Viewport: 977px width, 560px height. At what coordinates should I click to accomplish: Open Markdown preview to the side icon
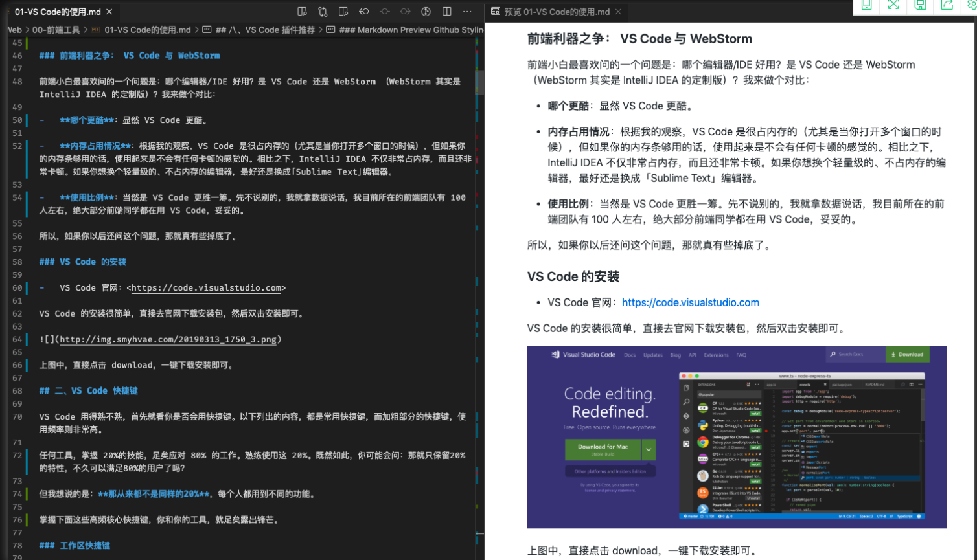[x=302, y=12]
